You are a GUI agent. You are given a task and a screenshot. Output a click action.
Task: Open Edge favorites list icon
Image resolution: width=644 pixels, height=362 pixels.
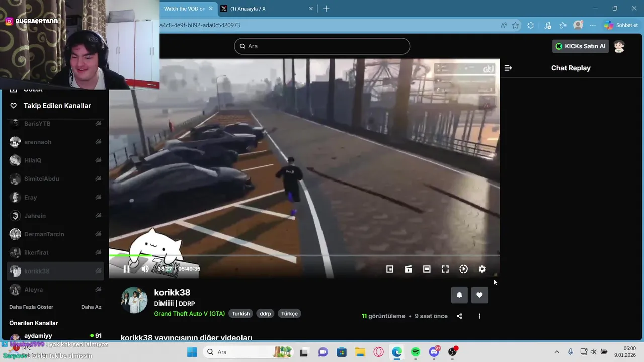pos(563,25)
